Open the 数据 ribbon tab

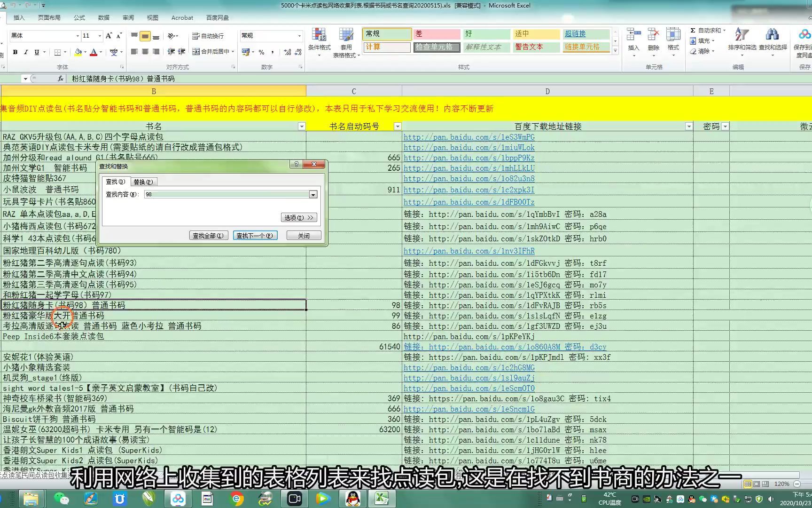point(104,18)
